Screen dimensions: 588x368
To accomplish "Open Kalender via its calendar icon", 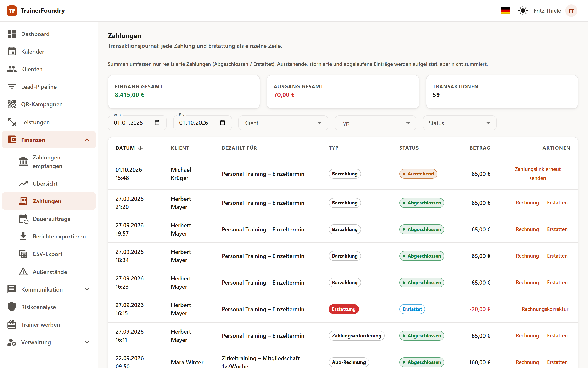I will pyautogui.click(x=12, y=51).
